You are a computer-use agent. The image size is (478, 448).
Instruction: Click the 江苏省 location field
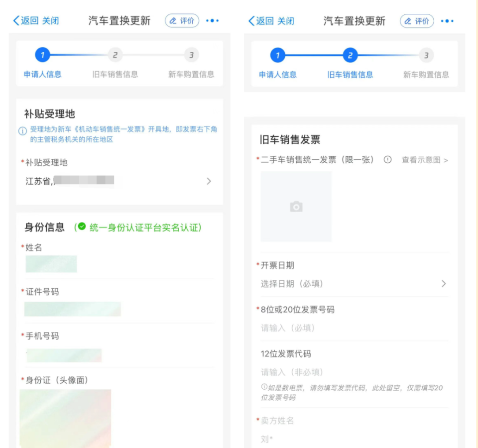[x=119, y=181]
